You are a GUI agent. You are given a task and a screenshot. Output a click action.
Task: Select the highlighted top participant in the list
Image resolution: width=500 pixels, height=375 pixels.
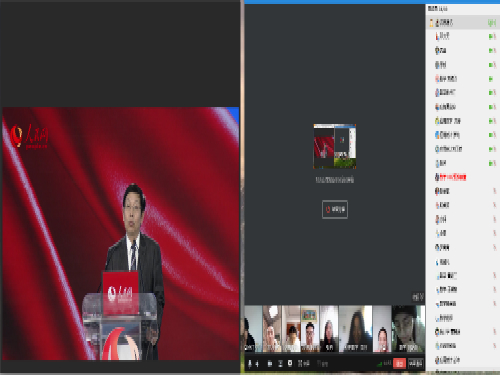[x=463, y=22]
